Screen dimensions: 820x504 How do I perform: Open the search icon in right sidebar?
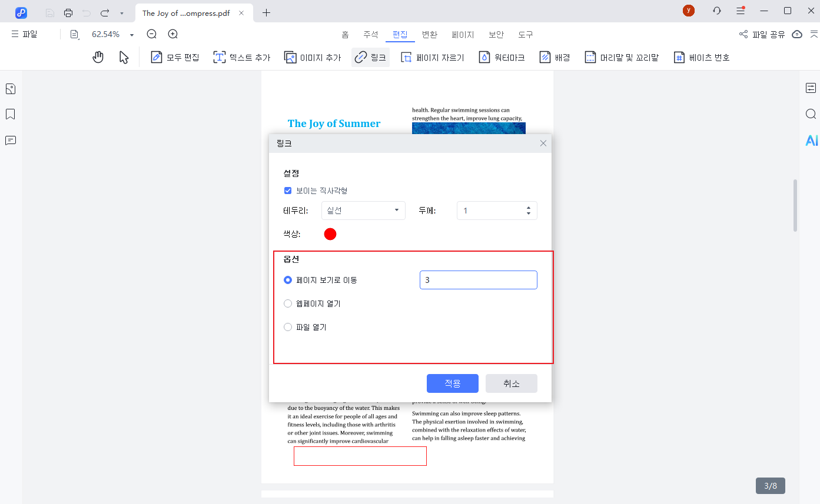811,114
